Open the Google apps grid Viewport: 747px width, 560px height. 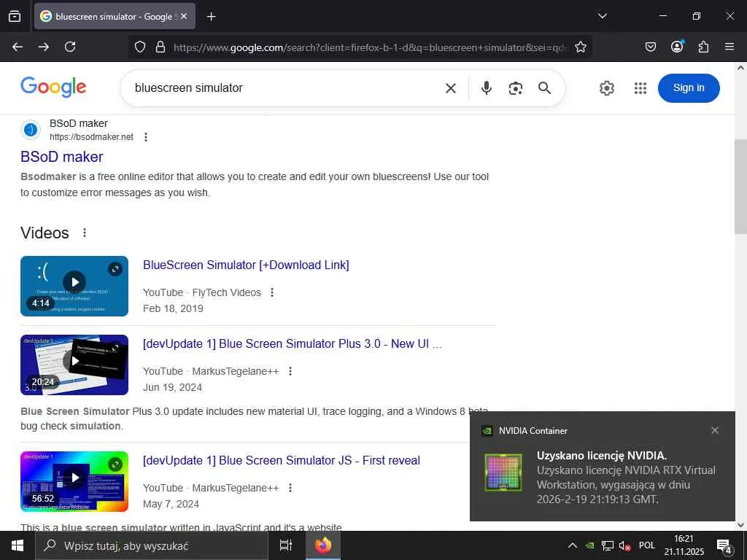[640, 88]
